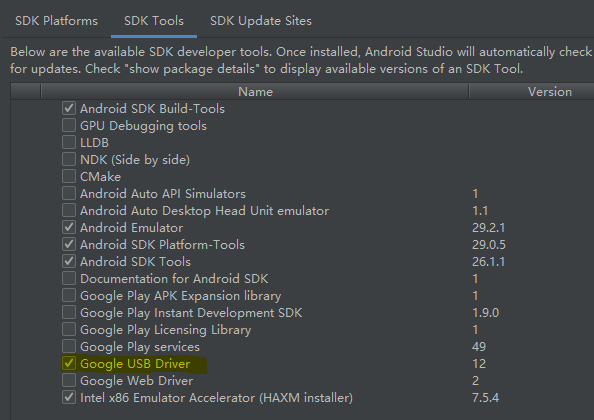The image size is (594, 420).
Task: Click version 12 of Google USB Driver
Action: (x=479, y=364)
